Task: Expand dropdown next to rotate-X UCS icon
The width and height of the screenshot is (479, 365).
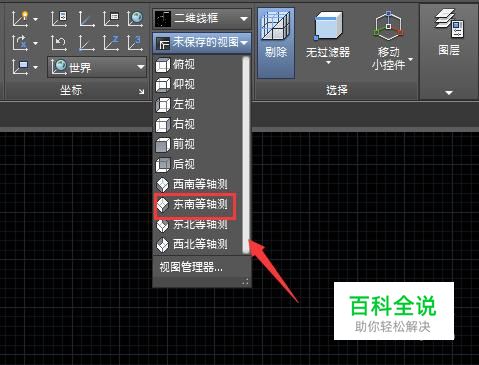Action: (35, 43)
